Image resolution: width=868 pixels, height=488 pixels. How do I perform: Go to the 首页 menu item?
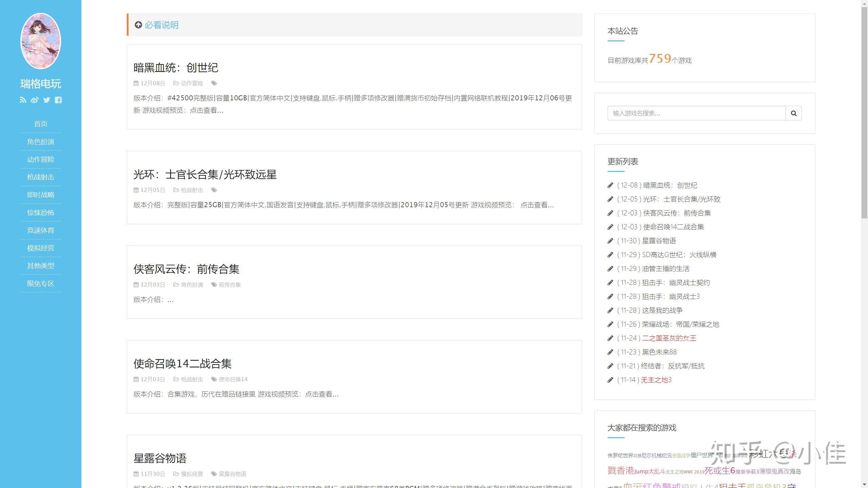(41, 124)
